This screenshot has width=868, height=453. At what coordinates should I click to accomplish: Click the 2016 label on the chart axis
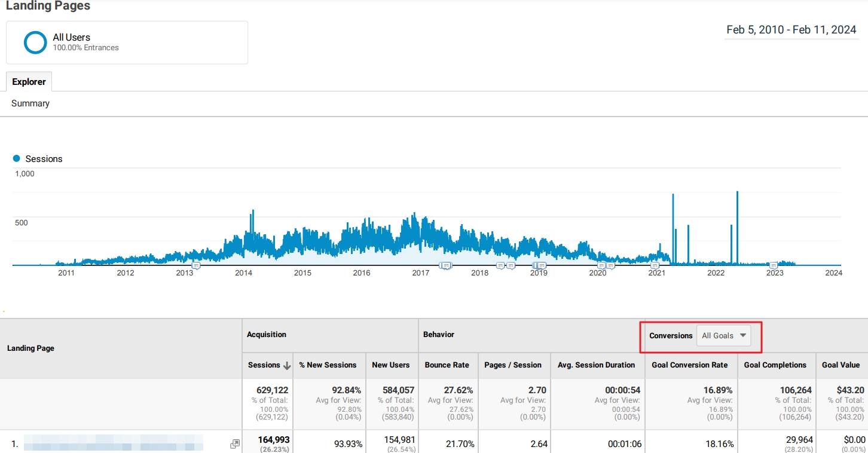(x=362, y=273)
